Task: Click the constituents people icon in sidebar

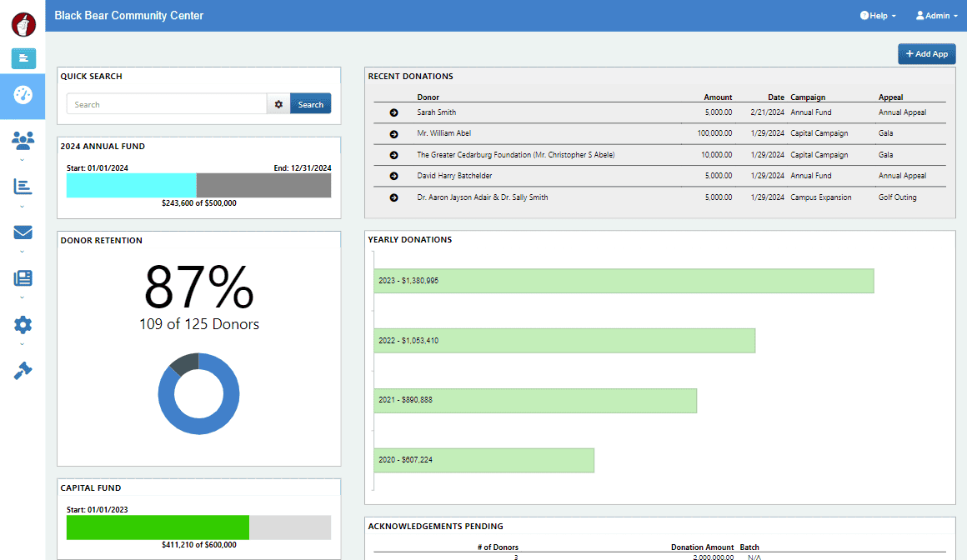Action: pyautogui.click(x=23, y=141)
